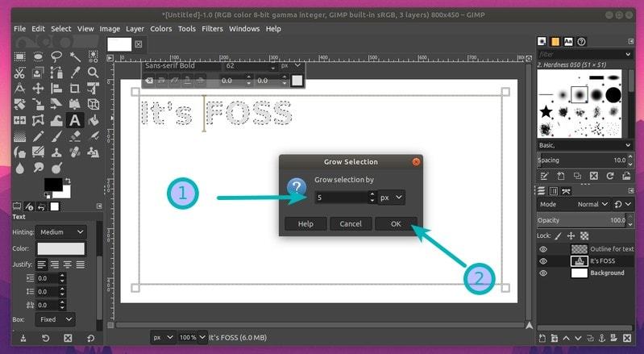Toggle lock pixels brush icon
The width and height of the screenshot is (644, 354).
coord(559,235)
